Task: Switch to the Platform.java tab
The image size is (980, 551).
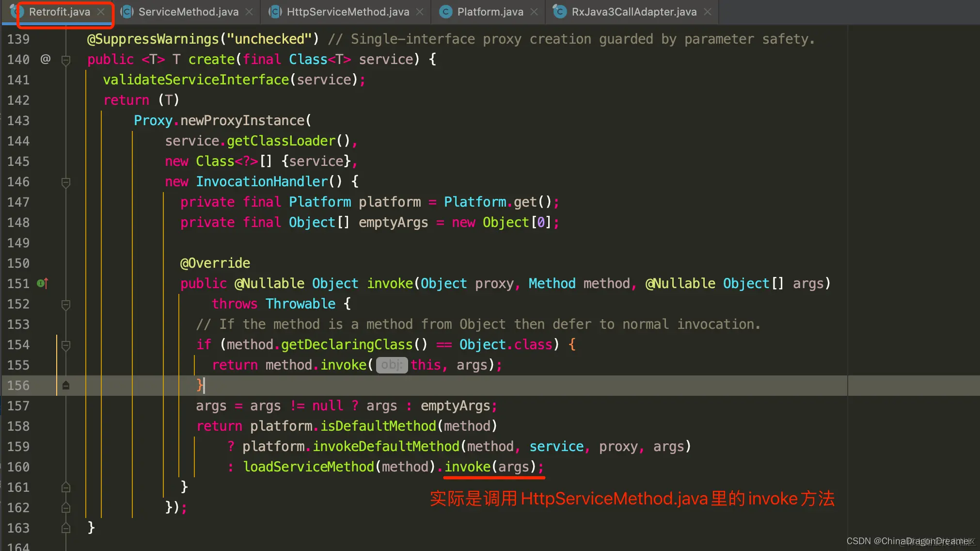Action: click(490, 12)
